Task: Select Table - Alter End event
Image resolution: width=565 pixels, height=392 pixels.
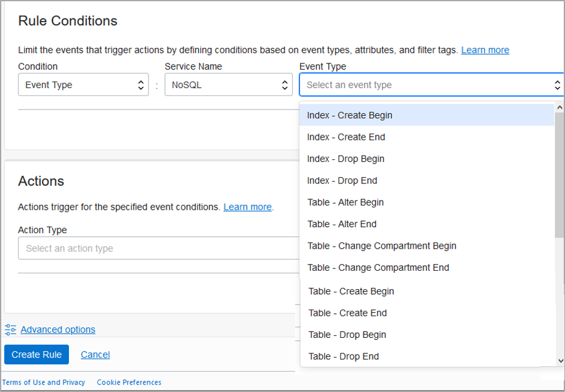Action: pyautogui.click(x=342, y=225)
